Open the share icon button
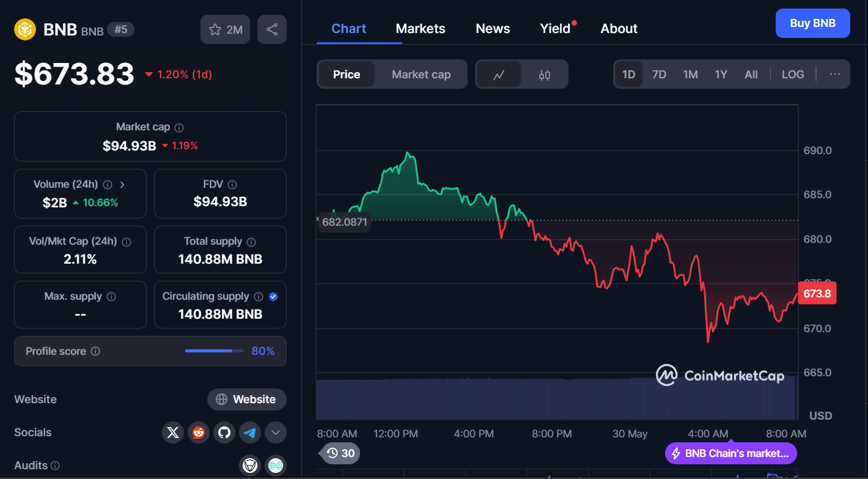Image resolution: width=868 pixels, height=479 pixels. click(272, 29)
